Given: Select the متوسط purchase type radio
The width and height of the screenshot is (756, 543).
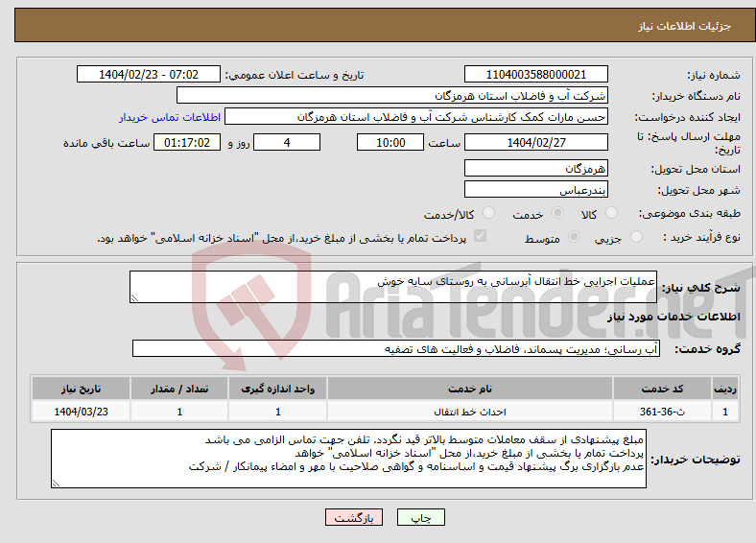Looking at the screenshot, I should tap(574, 236).
